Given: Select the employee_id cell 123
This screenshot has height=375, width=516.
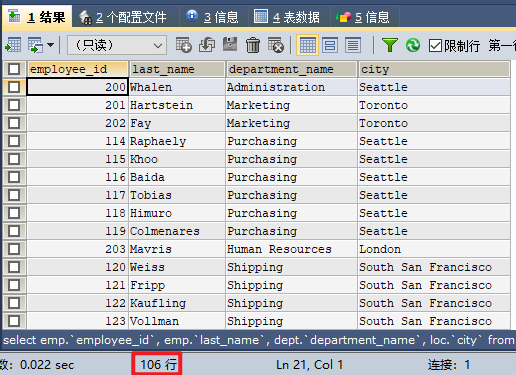Looking at the screenshot, I should (77, 321).
